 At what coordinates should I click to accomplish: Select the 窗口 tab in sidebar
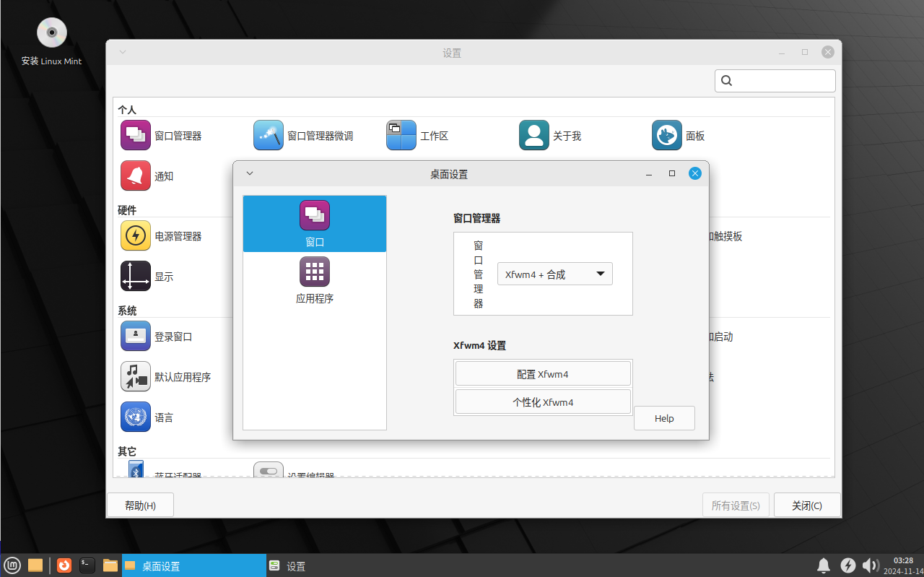point(315,224)
